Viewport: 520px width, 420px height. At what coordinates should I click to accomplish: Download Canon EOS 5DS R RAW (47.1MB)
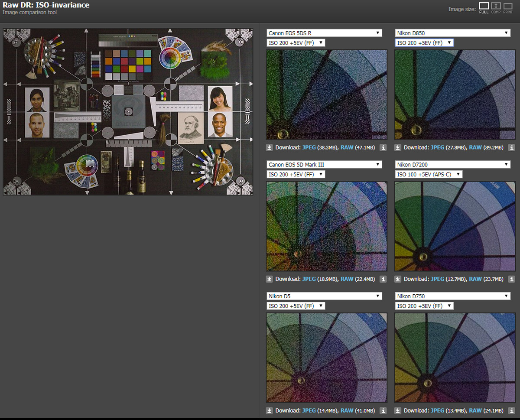click(x=347, y=147)
